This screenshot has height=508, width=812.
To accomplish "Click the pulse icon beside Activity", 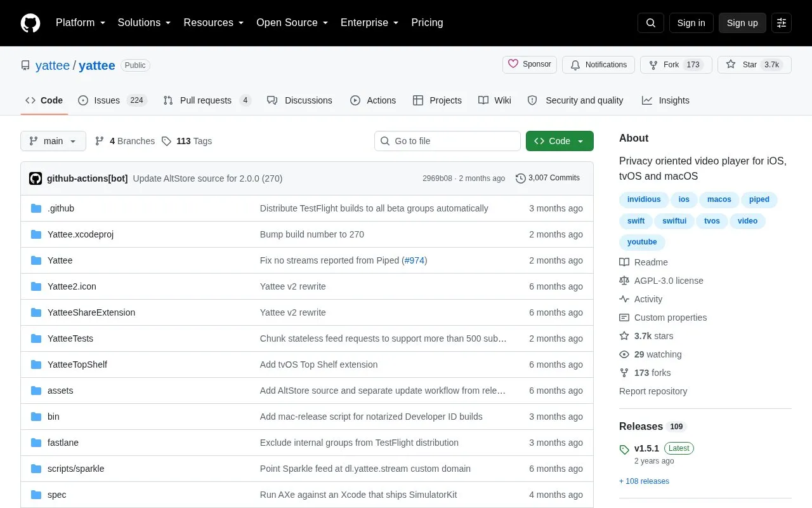I will [624, 299].
